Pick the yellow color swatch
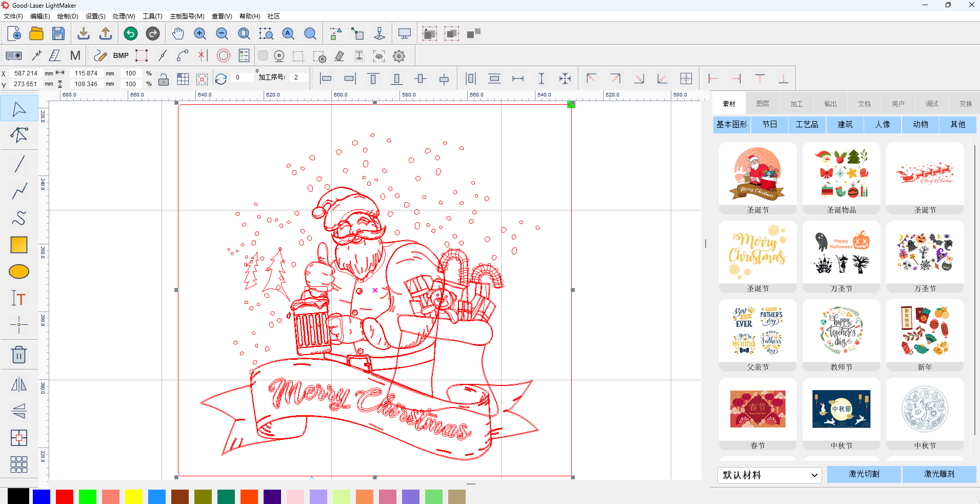Screen dimensions: 980x504 point(133,496)
